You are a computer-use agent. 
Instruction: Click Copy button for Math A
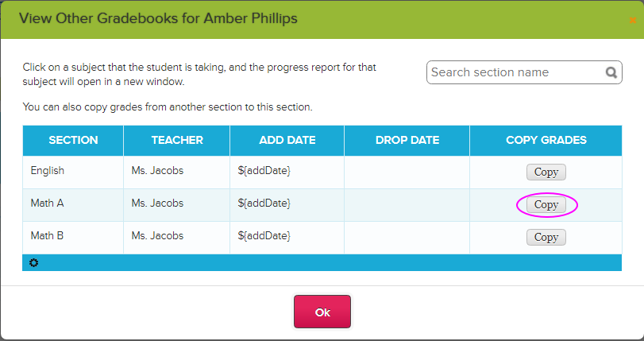(x=546, y=204)
